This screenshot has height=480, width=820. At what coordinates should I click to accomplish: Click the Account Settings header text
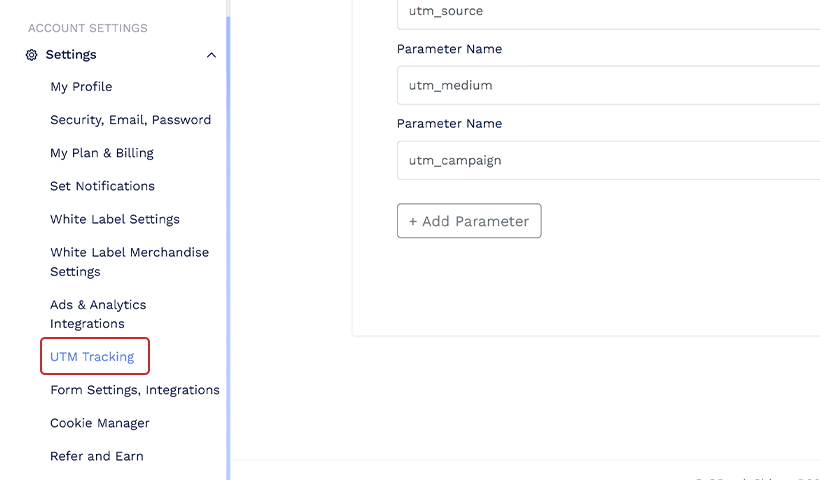point(88,28)
